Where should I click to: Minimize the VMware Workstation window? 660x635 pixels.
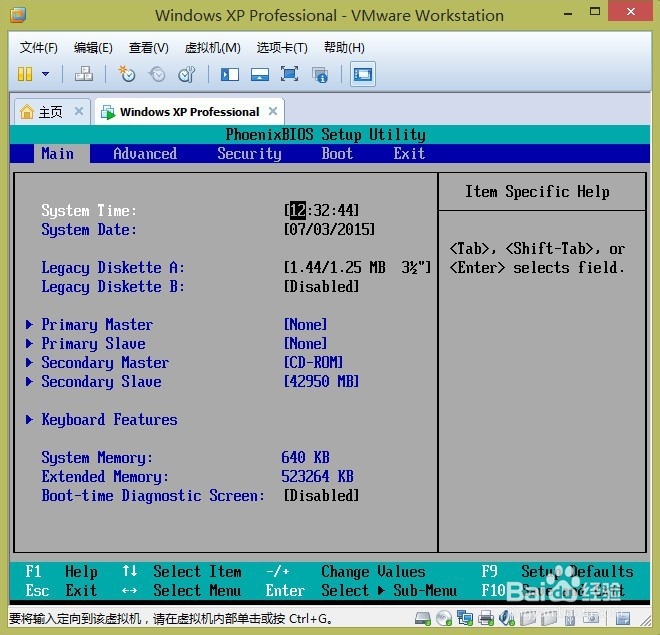click(x=568, y=13)
